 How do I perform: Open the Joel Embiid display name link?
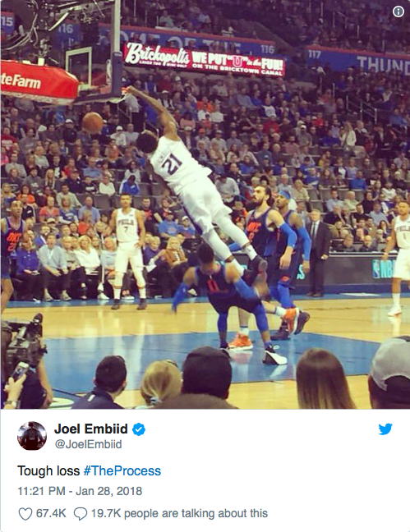point(90,429)
